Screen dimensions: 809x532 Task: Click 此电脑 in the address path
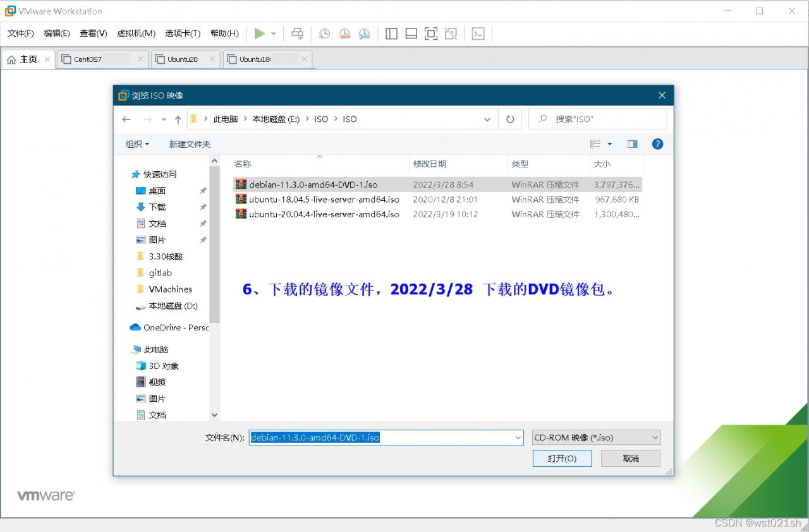226,119
